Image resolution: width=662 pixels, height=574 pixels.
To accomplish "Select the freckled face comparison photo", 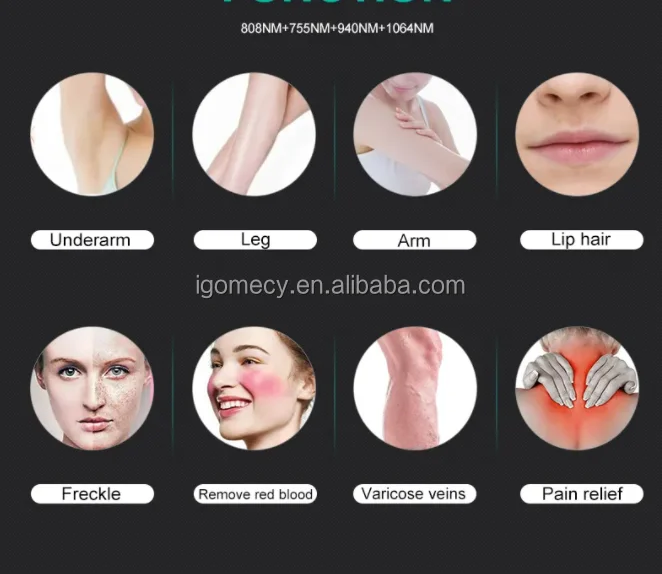I will pyautogui.click(x=92, y=388).
